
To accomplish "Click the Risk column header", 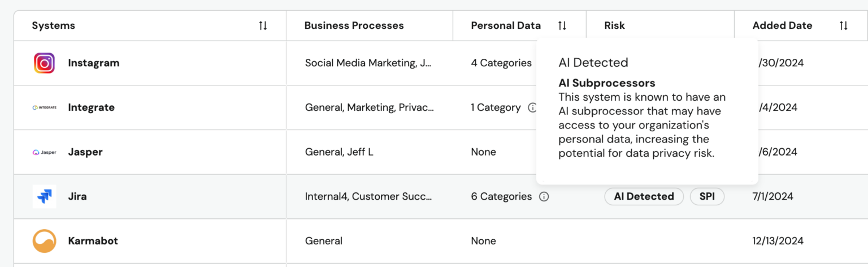I will (614, 25).
